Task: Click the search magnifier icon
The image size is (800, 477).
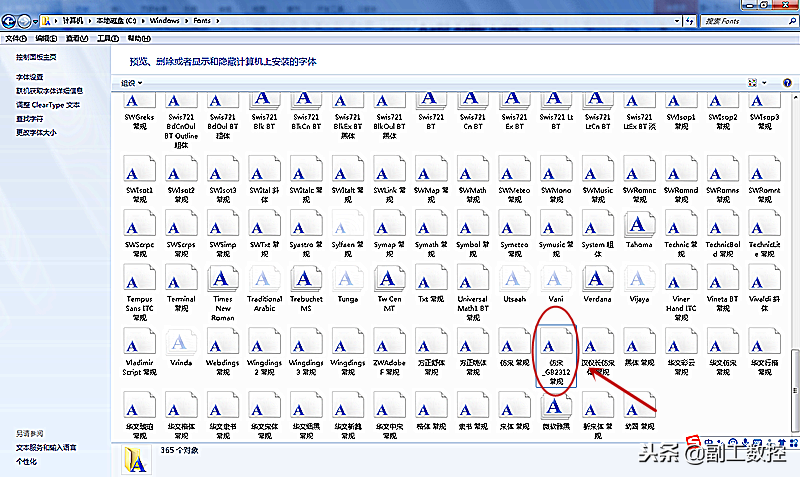Action: coord(792,21)
